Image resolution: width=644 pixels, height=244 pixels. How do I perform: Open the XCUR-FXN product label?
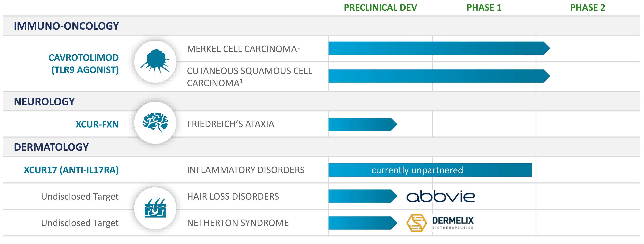click(97, 124)
